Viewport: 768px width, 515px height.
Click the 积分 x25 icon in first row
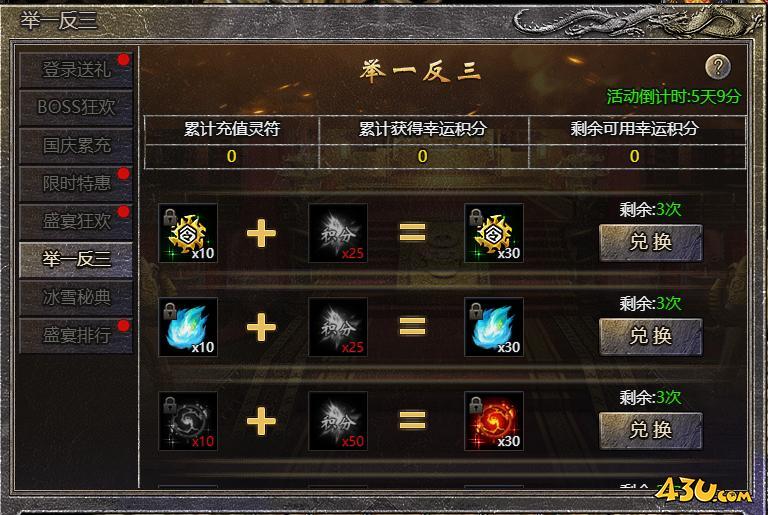(338, 233)
